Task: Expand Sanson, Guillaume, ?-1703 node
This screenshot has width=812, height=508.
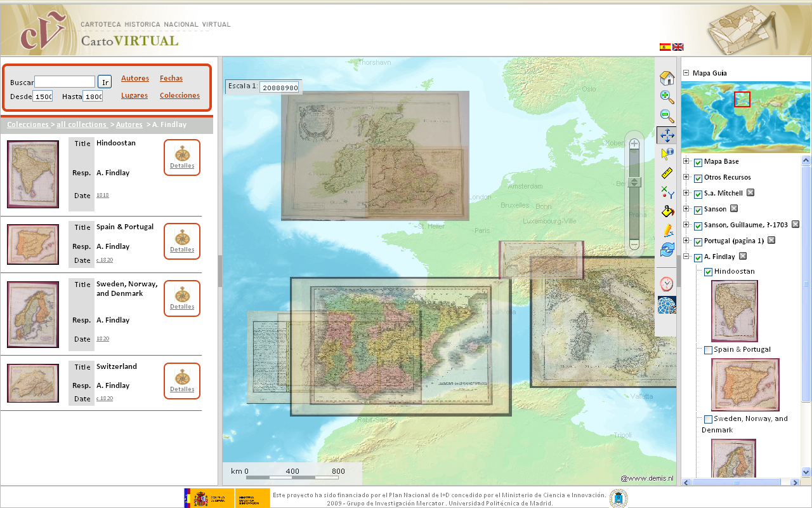Action: click(686, 225)
